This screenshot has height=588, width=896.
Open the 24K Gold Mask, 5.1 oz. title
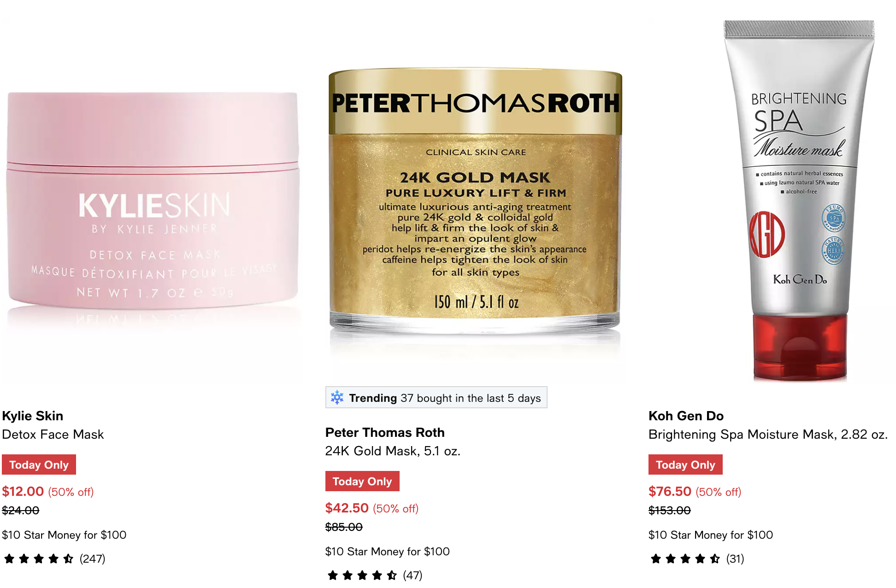pyautogui.click(x=393, y=451)
